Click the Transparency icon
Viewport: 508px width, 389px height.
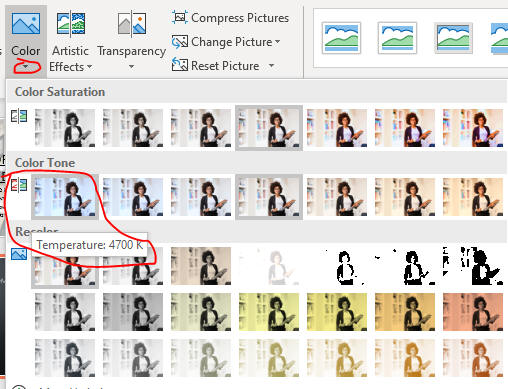132,23
